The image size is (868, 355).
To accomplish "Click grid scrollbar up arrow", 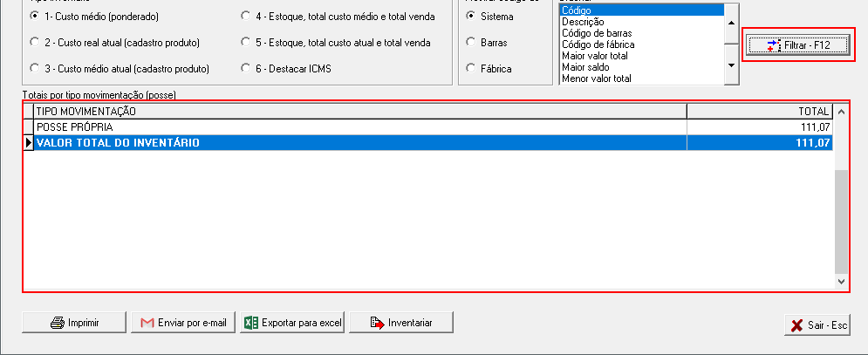I will pos(841,112).
